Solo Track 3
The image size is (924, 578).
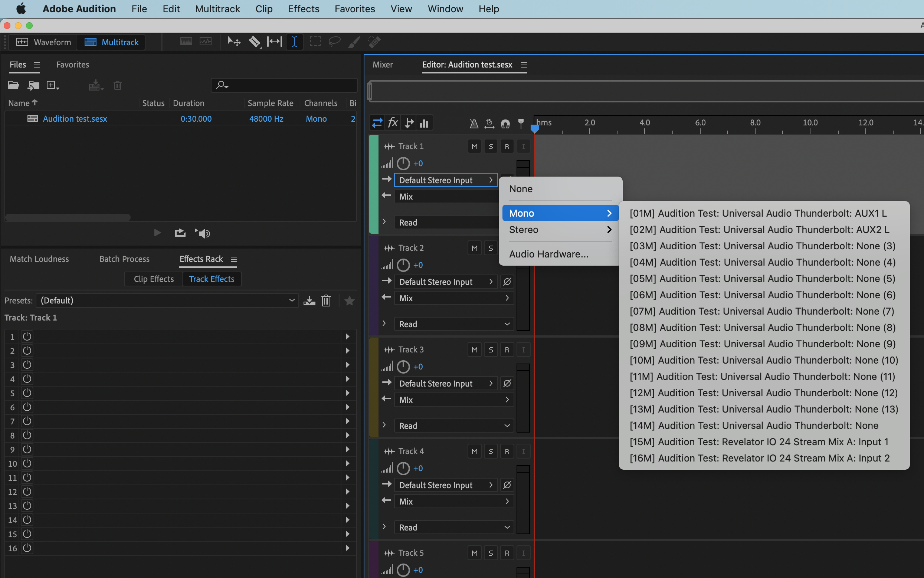(x=491, y=349)
